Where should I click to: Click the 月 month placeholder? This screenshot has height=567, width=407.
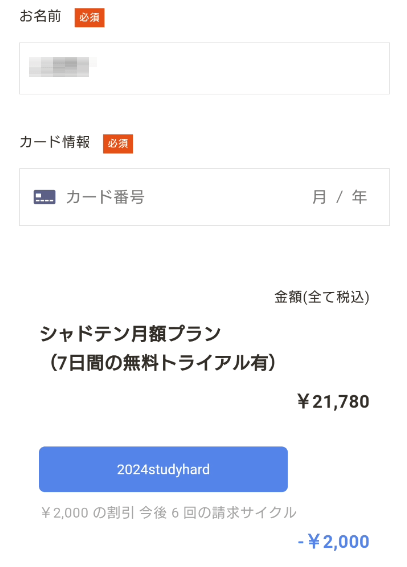pyautogui.click(x=319, y=197)
